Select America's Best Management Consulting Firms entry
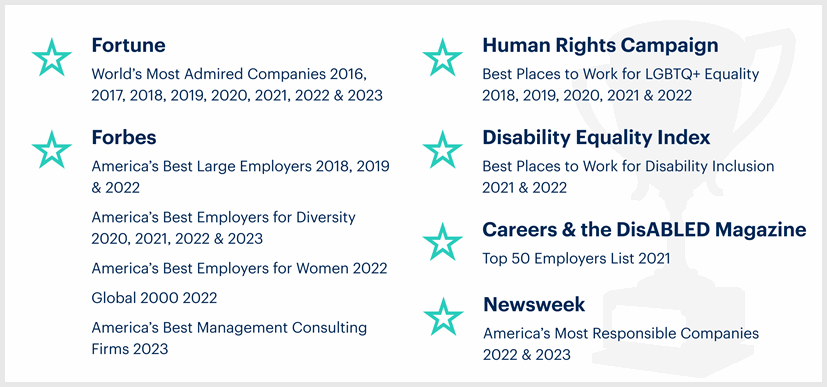 point(229,338)
